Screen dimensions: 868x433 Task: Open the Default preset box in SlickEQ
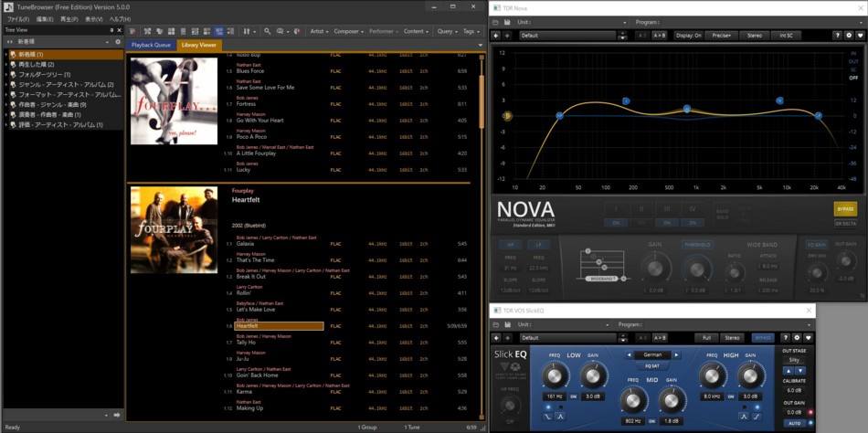(567, 338)
